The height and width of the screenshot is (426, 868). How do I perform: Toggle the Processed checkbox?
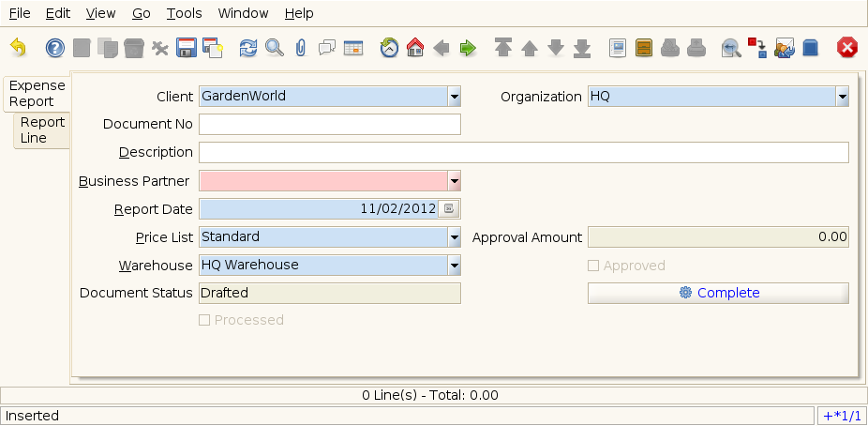pyautogui.click(x=204, y=320)
